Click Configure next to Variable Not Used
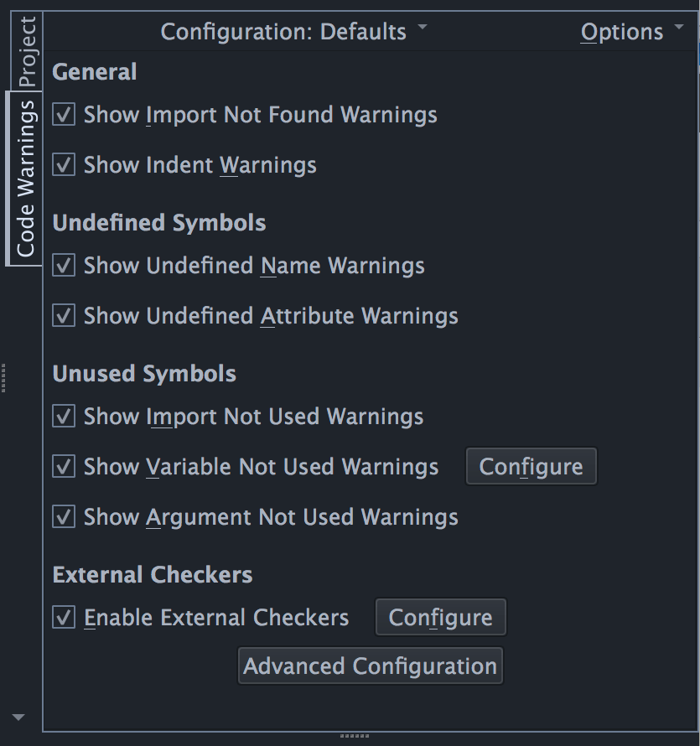700x746 pixels. (531, 467)
